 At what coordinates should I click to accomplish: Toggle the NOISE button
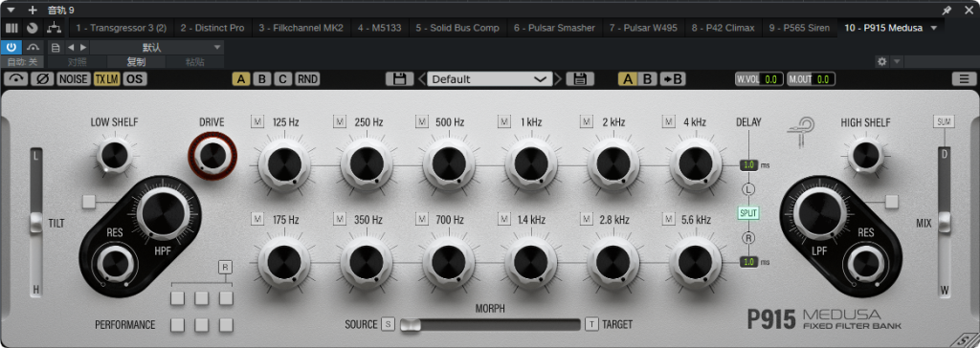[74, 78]
